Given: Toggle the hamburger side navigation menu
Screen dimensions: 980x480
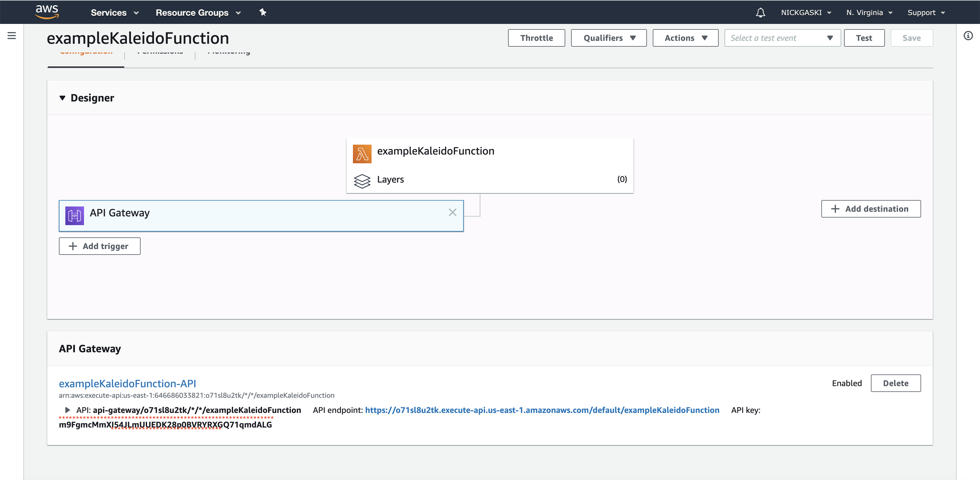Looking at the screenshot, I should click(x=11, y=36).
